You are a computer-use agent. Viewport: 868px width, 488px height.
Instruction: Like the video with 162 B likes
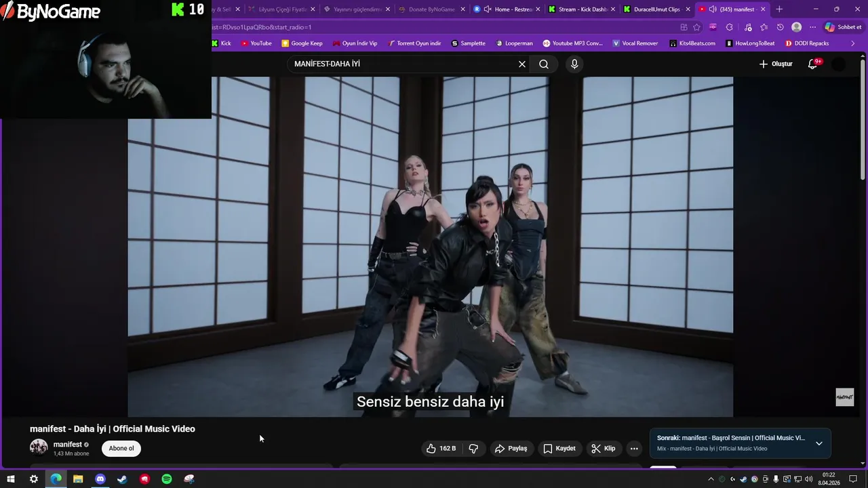(x=441, y=448)
